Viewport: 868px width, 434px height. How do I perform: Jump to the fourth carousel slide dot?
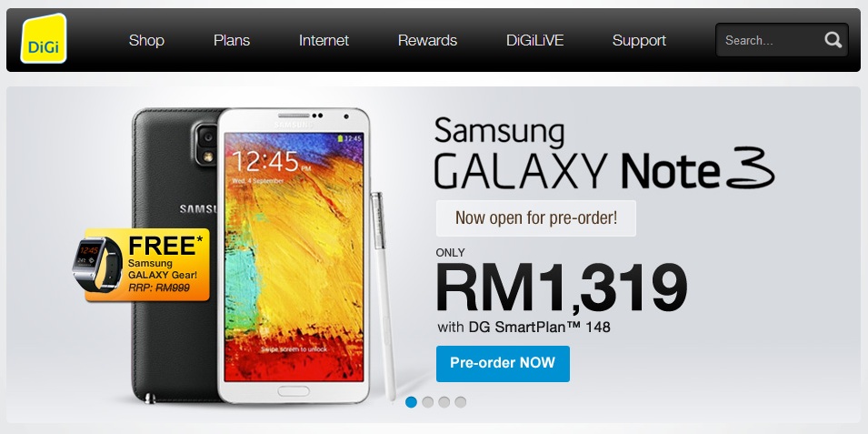pyautogui.click(x=461, y=402)
